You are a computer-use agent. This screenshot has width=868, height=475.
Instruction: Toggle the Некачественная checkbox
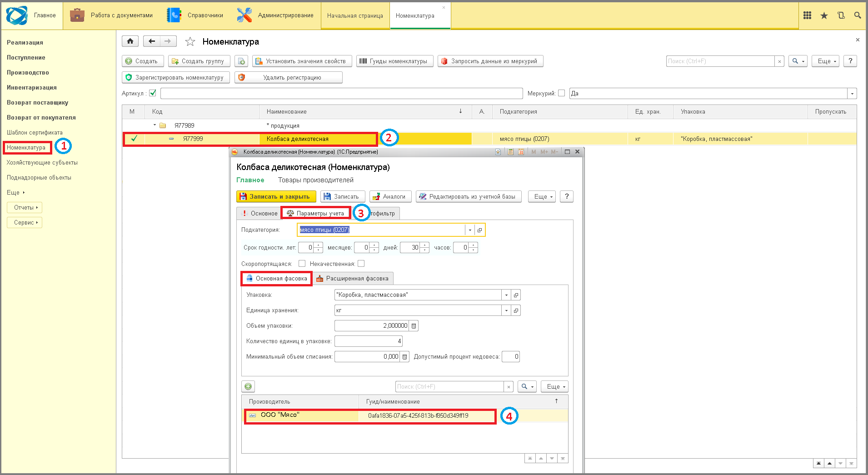(361, 263)
